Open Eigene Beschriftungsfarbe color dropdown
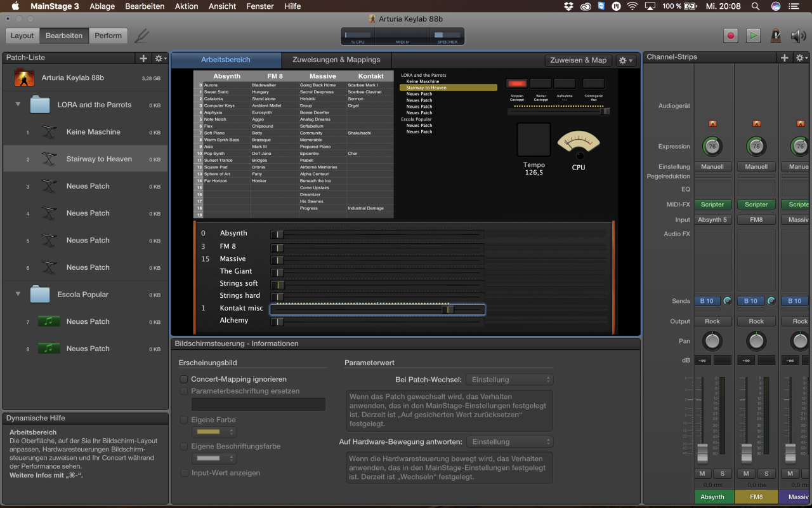This screenshot has height=508, width=812. (214, 458)
